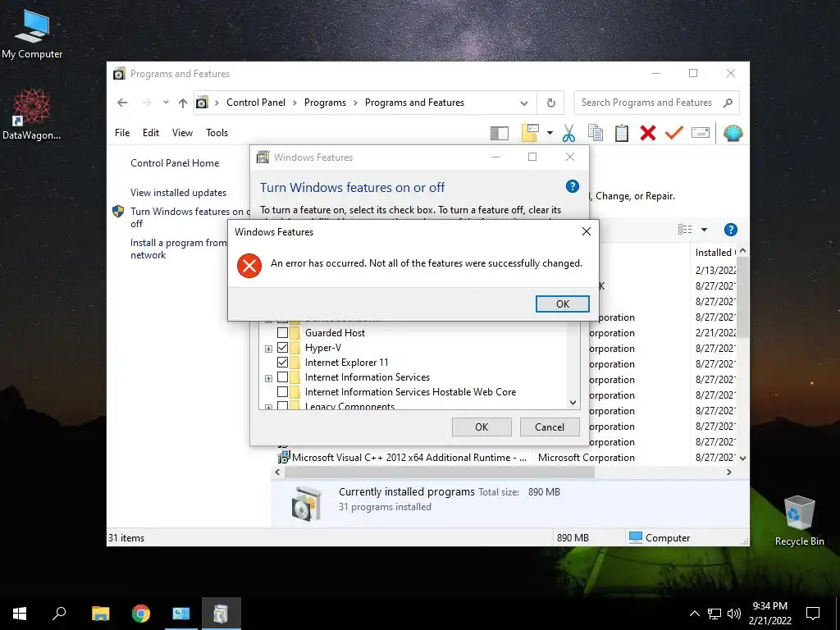Uncheck the Internet Explorer 11 checkbox
The image size is (840, 630).
tap(282, 362)
